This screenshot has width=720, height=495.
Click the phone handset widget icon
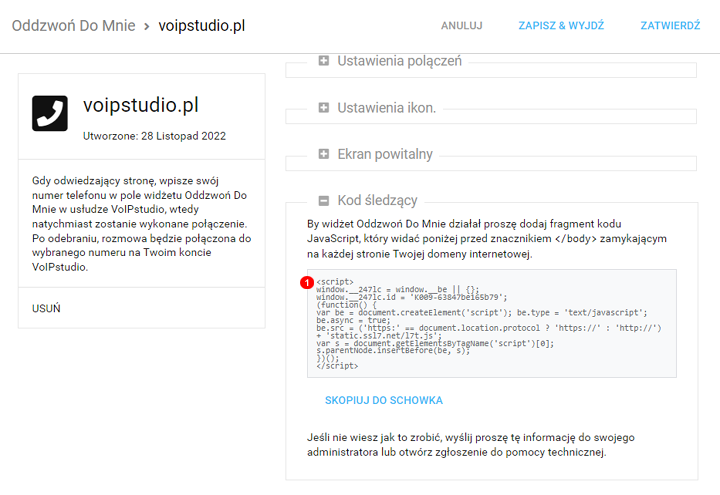coord(50,113)
